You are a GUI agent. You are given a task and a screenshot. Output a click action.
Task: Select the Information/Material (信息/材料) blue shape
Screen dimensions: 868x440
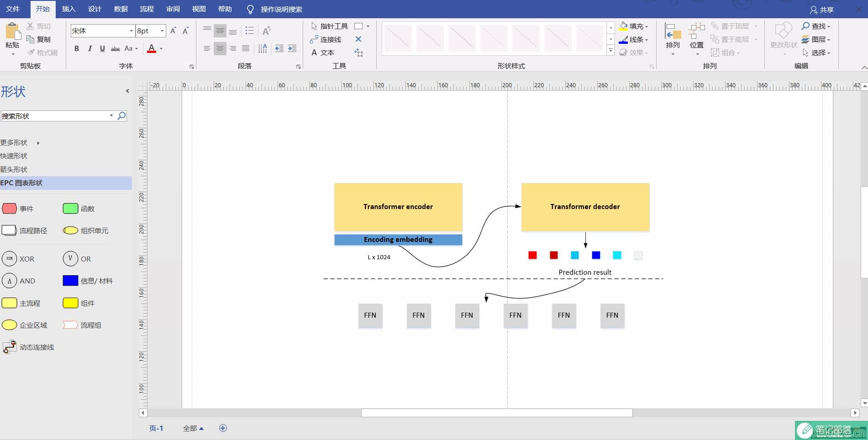point(70,281)
